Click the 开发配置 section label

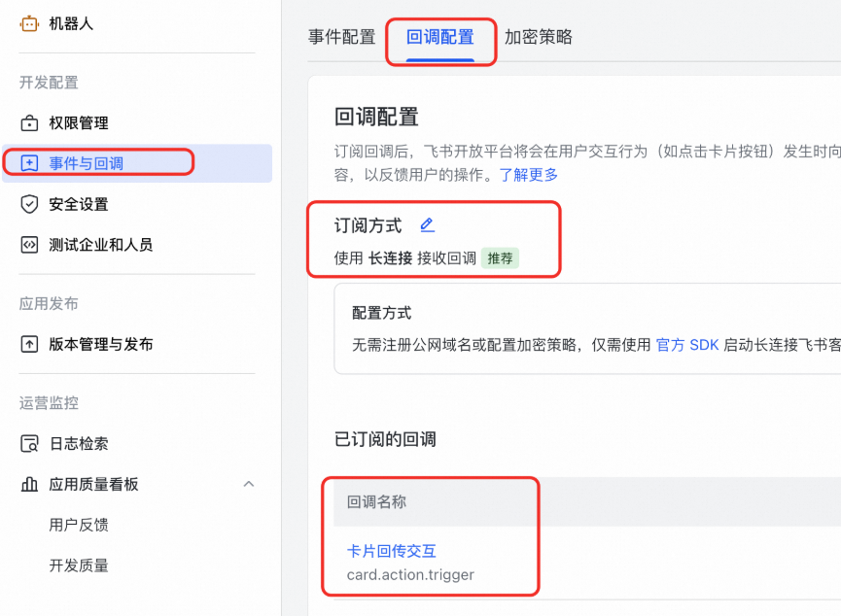point(49,83)
